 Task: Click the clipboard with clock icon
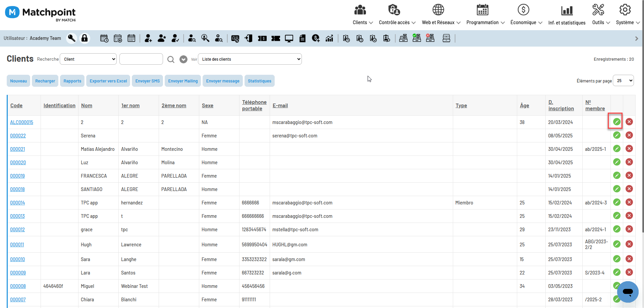click(x=346, y=39)
